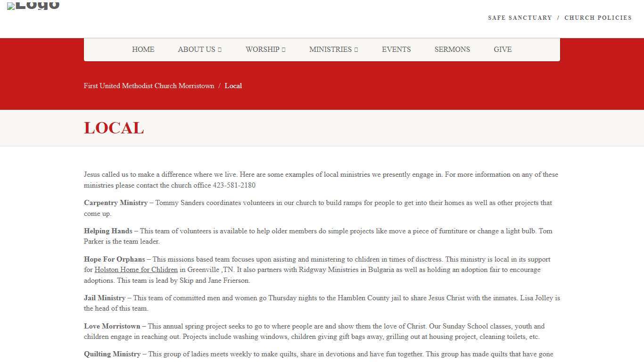Click the LOCAL page heading

pyautogui.click(x=114, y=128)
